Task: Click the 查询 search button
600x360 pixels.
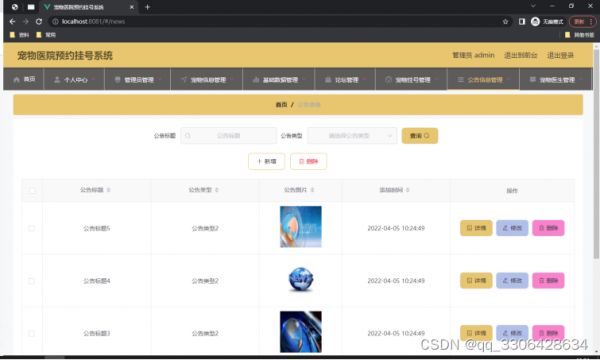Action: point(420,136)
